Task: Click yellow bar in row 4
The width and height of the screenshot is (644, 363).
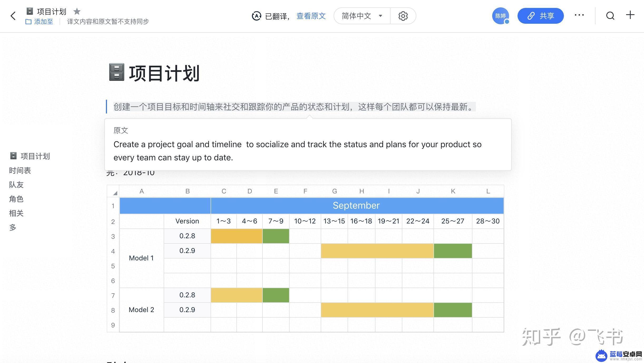Action: coord(377,251)
